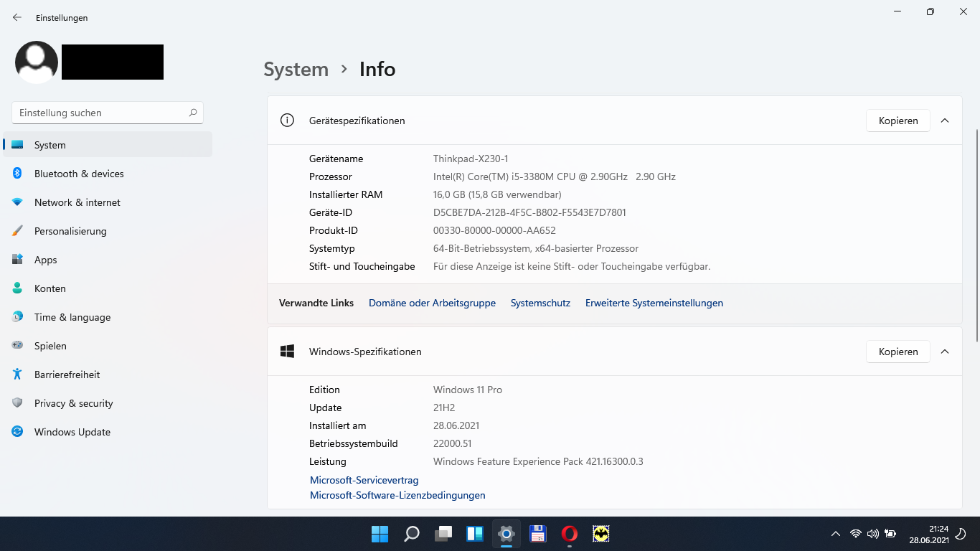The width and height of the screenshot is (980, 551).
Task: Open Bluetooth & devices
Action: [x=108, y=174]
